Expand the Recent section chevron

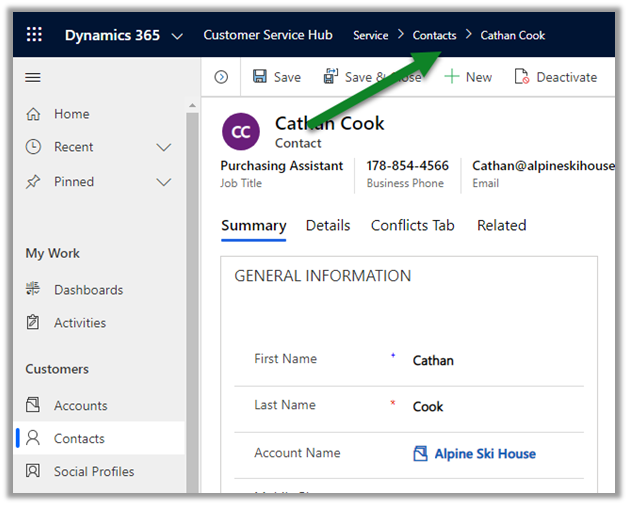click(x=165, y=147)
